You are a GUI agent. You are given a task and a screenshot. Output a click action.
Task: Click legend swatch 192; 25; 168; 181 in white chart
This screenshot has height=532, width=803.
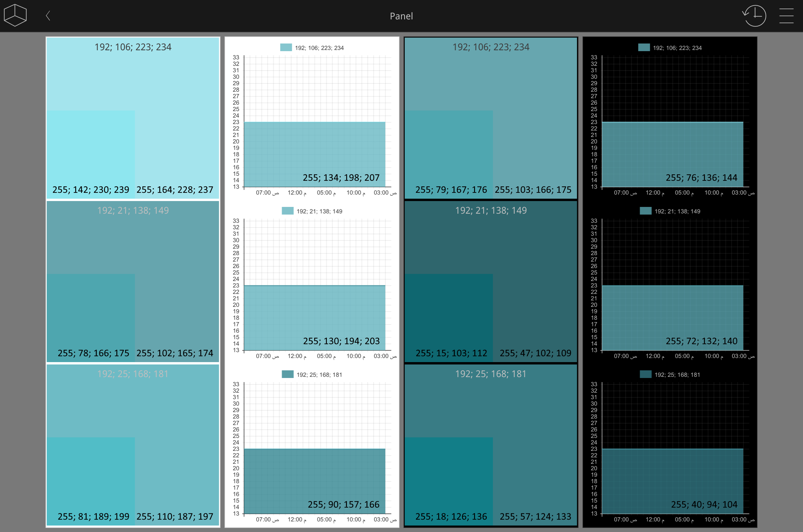[x=287, y=374]
